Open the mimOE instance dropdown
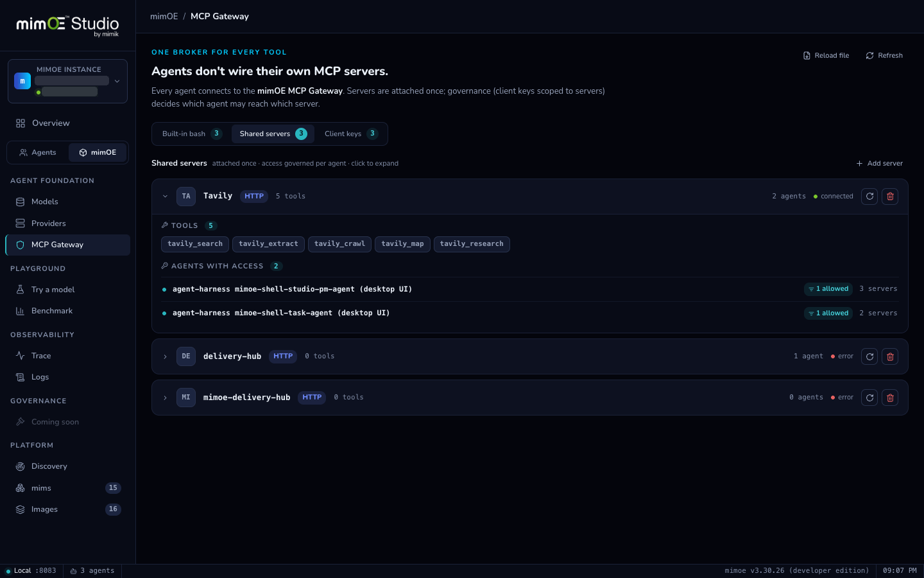The image size is (924, 578). pyautogui.click(x=117, y=82)
